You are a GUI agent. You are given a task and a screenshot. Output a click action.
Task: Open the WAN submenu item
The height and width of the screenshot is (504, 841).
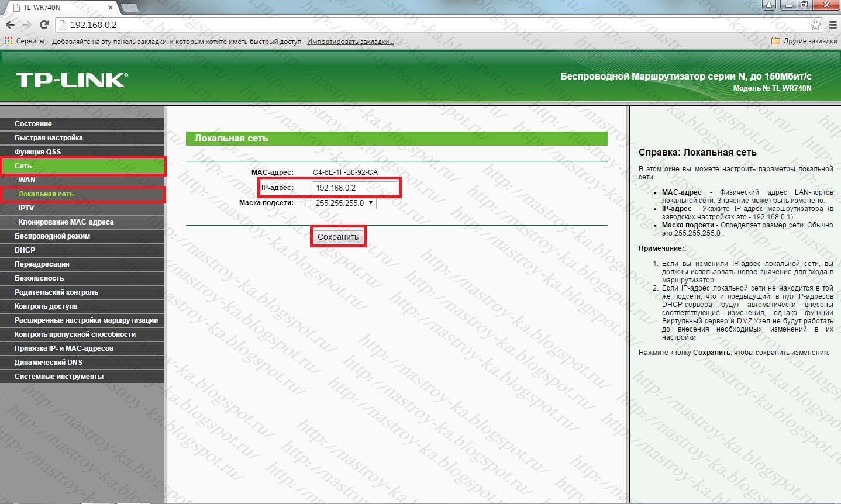coord(82,180)
